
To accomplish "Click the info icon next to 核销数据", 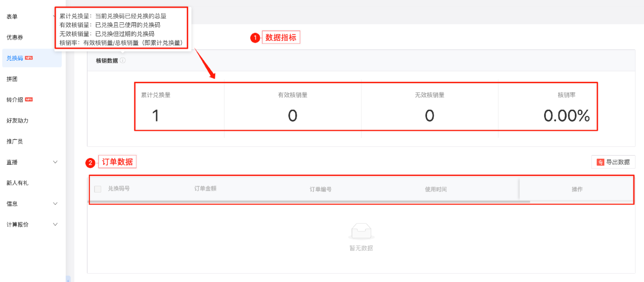I will (x=123, y=60).
